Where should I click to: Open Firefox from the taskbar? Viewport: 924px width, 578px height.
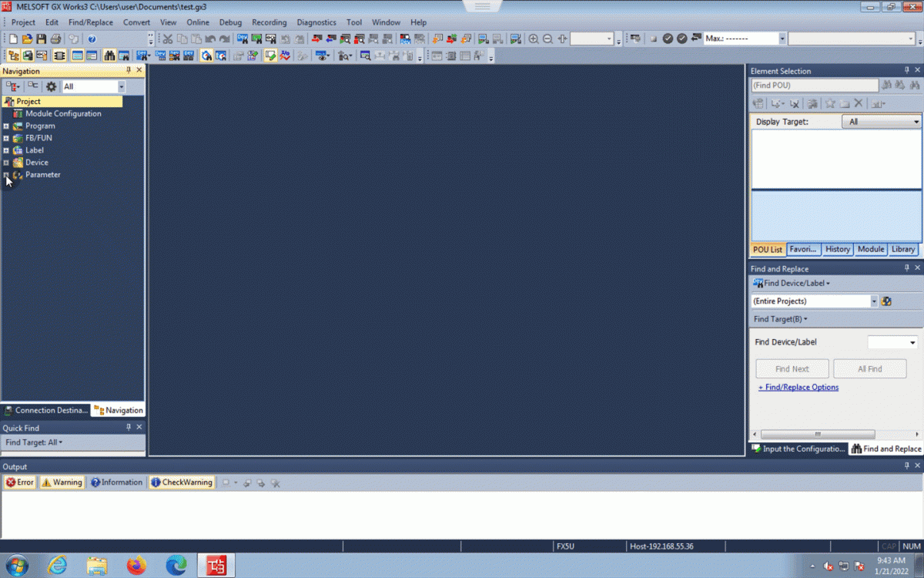point(136,566)
